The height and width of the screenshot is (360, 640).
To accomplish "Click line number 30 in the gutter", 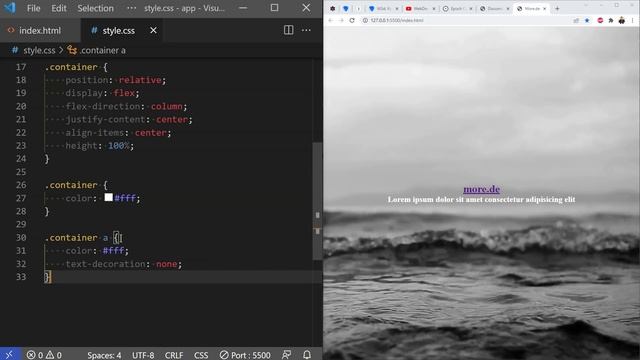I will pyautogui.click(x=21, y=238).
